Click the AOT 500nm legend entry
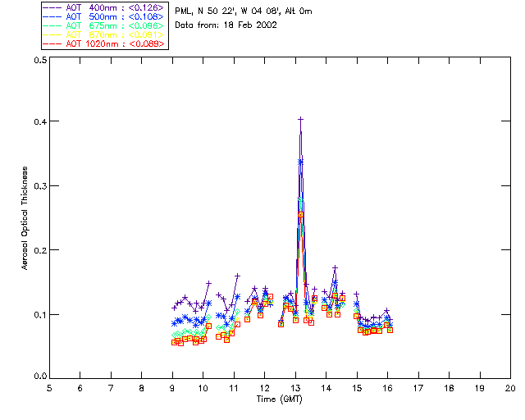This screenshot has height=420, width=525. click(x=103, y=16)
